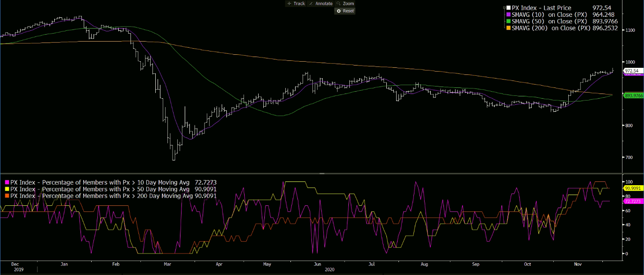644x275 pixels.
Task: Click orange SMAVG (200) color swatch
Action: tap(508, 29)
